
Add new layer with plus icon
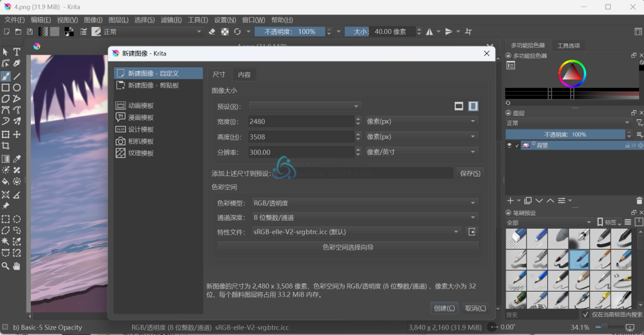(x=510, y=200)
